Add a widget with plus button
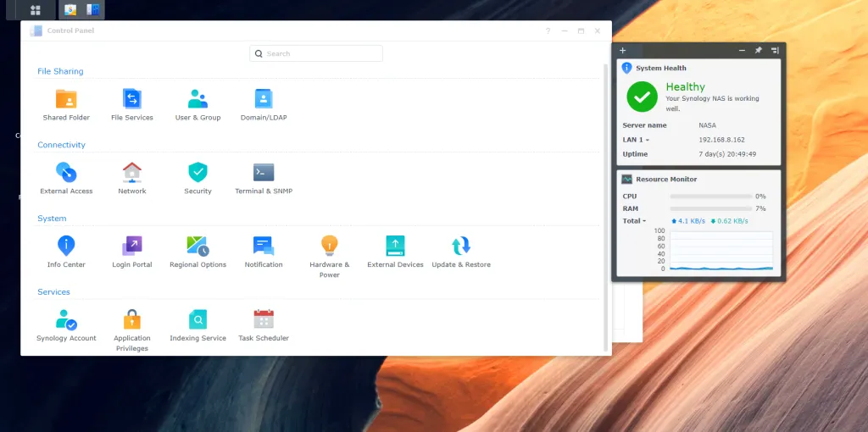 (x=622, y=50)
